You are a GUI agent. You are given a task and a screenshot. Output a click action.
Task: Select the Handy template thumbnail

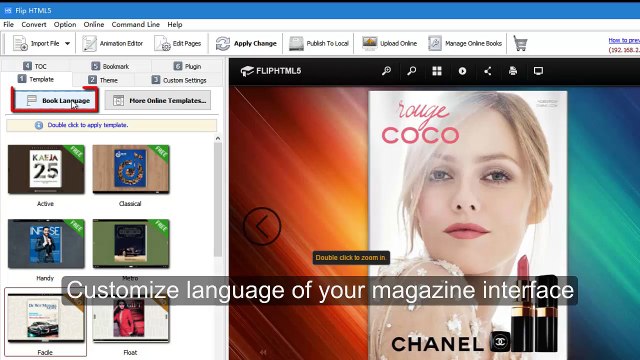[46, 244]
